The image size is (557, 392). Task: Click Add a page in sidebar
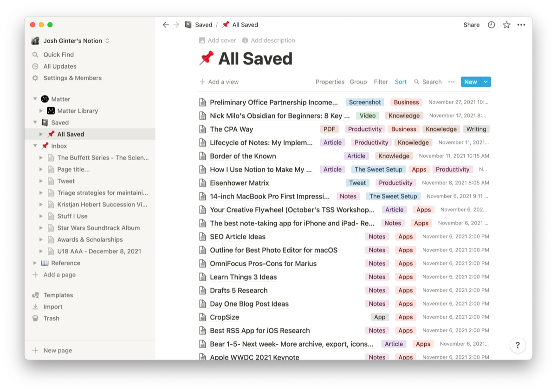coord(54,275)
